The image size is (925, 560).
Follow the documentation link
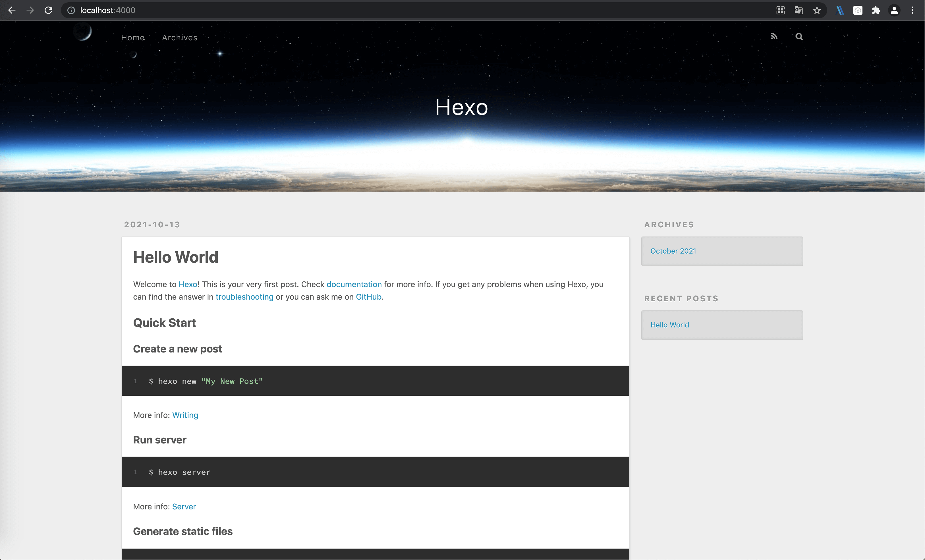pyautogui.click(x=354, y=284)
